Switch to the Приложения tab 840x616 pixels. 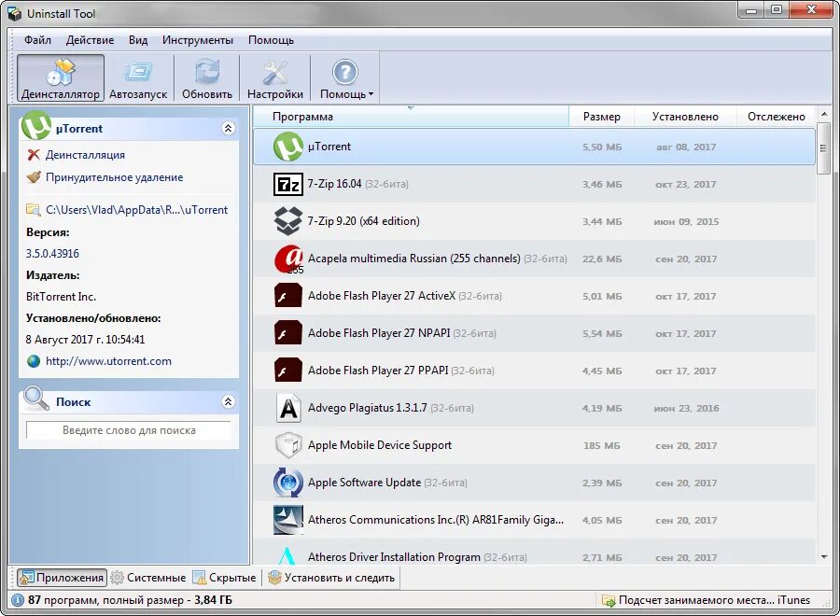tap(63, 578)
